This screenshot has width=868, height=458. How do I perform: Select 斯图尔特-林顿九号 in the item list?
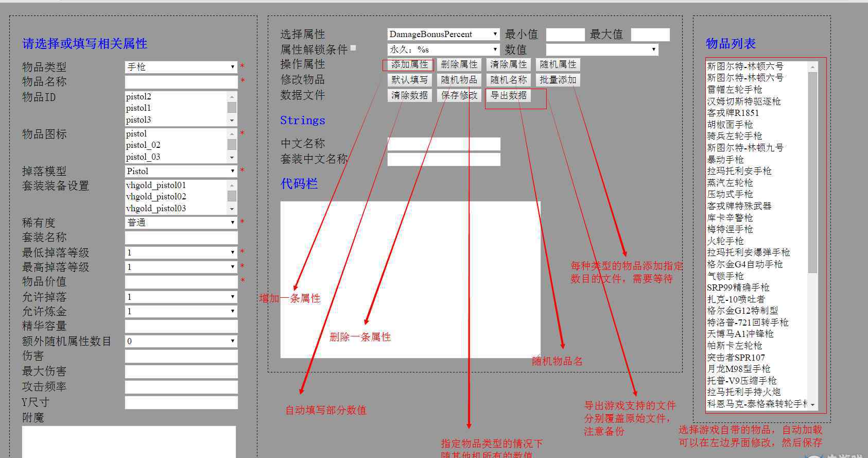757,148
